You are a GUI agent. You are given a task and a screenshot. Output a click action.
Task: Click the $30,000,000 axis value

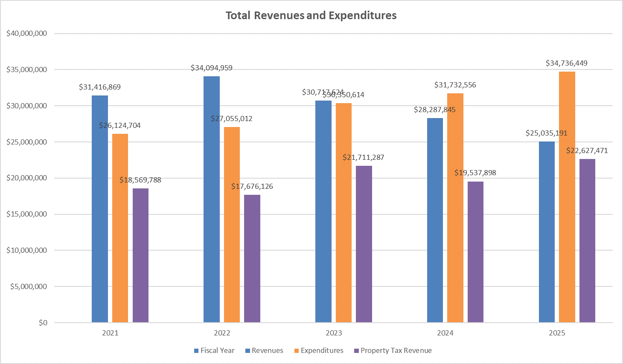pos(26,106)
